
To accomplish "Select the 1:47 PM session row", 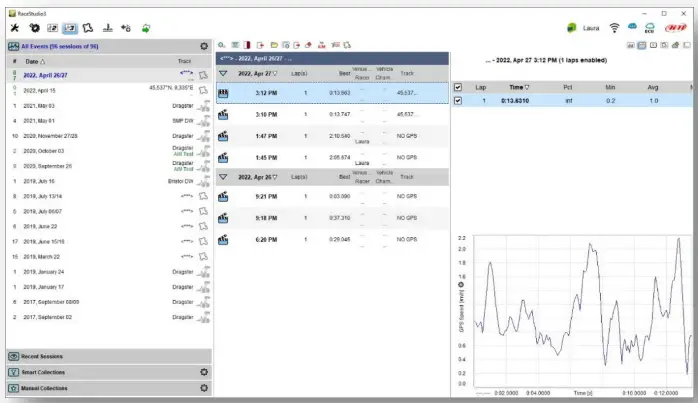I will click(332, 136).
